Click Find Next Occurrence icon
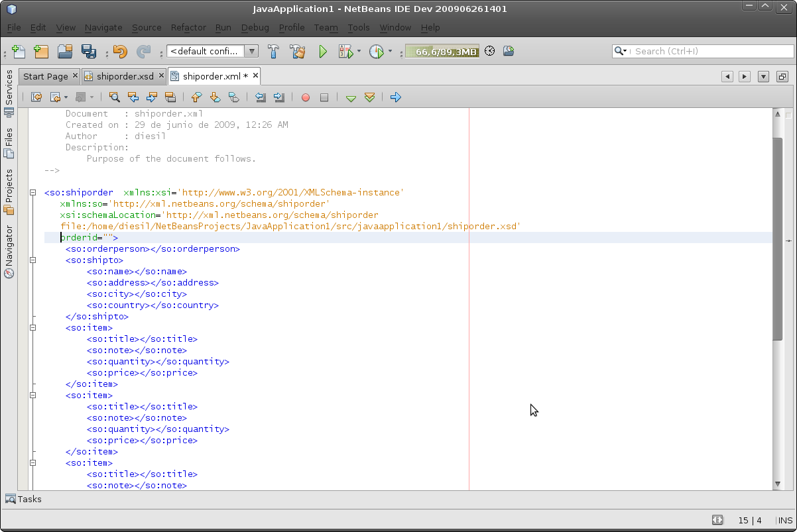 click(x=152, y=97)
